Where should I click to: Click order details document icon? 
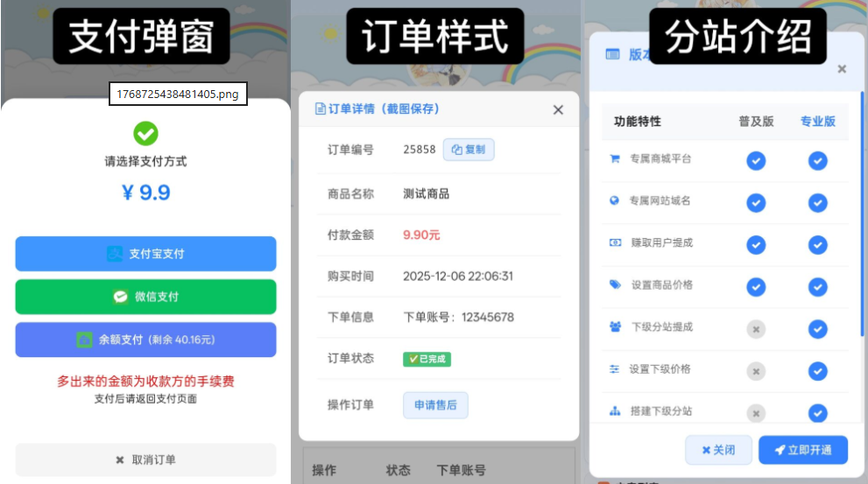(321, 109)
